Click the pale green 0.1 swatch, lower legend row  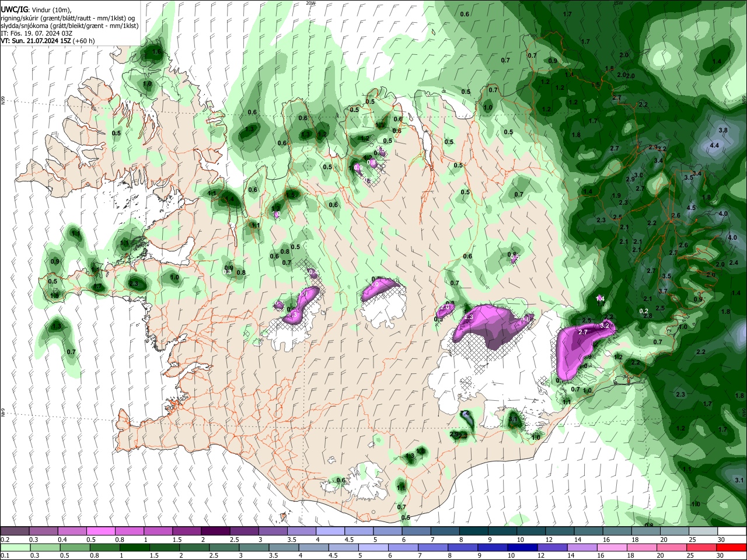click(x=15, y=547)
